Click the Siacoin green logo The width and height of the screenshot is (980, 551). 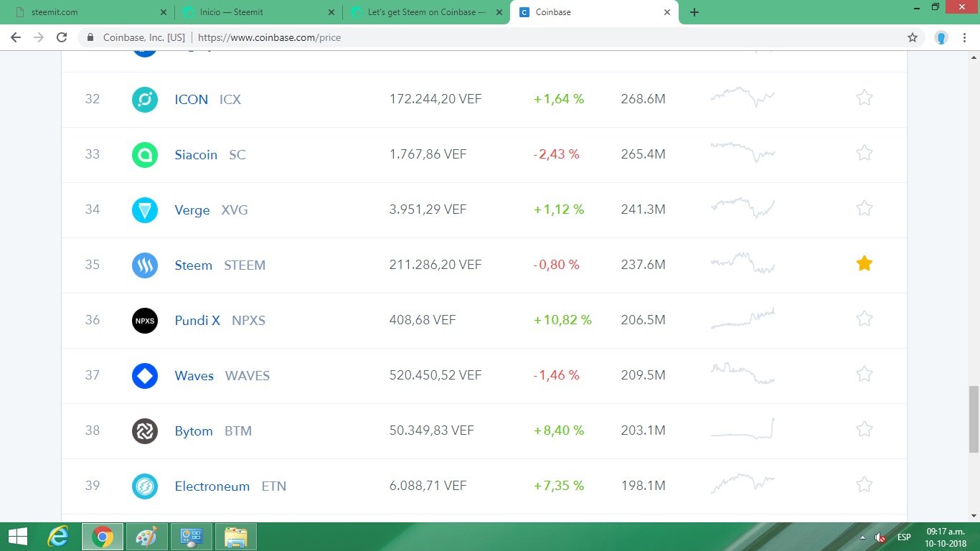(145, 155)
